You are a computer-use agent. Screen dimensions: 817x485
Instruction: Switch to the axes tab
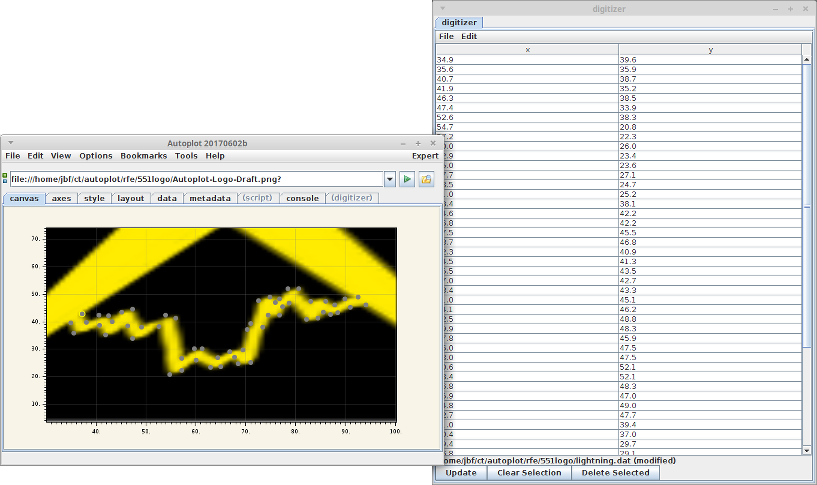pos(61,198)
